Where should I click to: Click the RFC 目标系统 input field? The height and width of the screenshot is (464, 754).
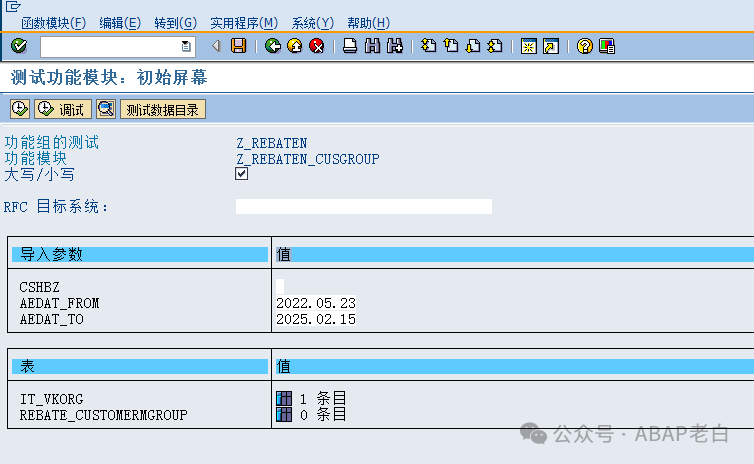364,207
